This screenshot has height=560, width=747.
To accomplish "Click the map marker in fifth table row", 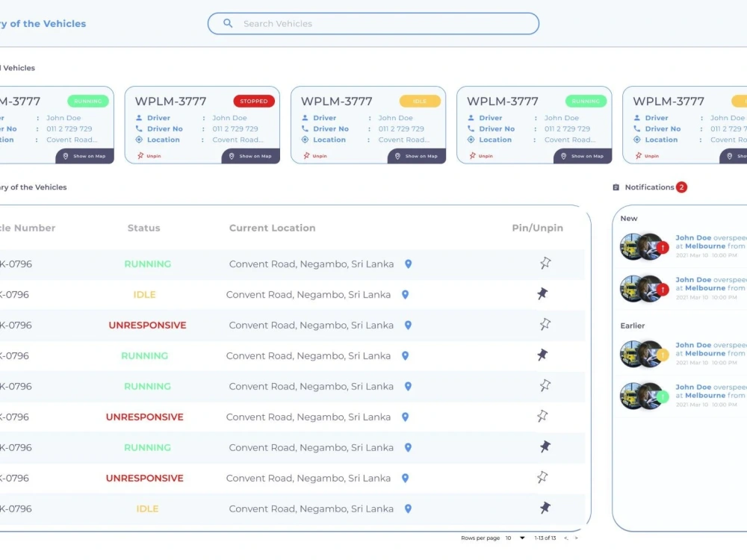I will pyautogui.click(x=409, y=386).
